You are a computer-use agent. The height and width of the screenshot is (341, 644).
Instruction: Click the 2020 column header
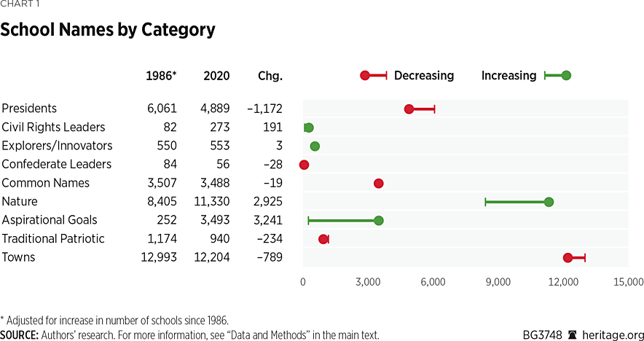coord(216,76)
